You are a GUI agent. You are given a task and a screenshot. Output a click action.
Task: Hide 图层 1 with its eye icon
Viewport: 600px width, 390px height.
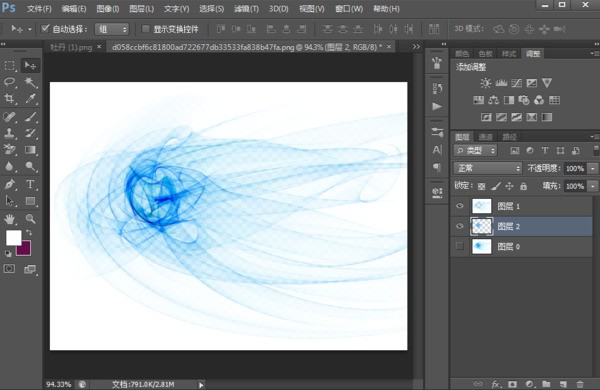click(460, 206)
